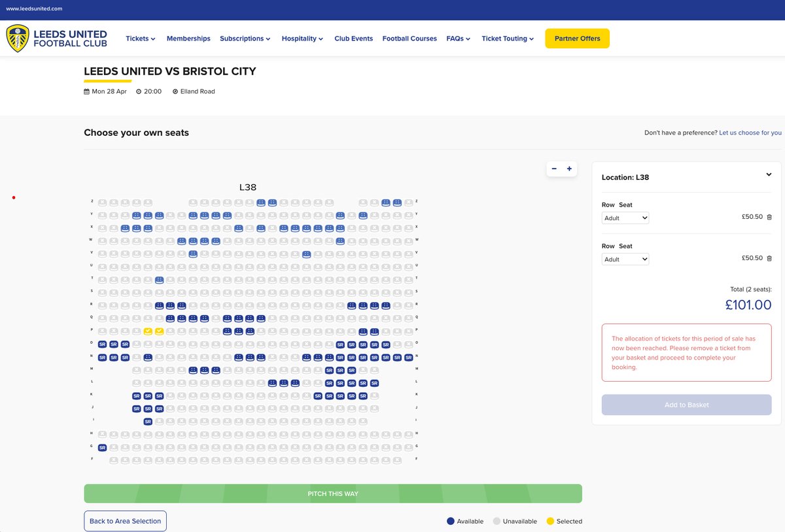Viewport: 785px width, 532px height.
Task: Select rightmost available seat in row W
Action: (x=340, y=241)
